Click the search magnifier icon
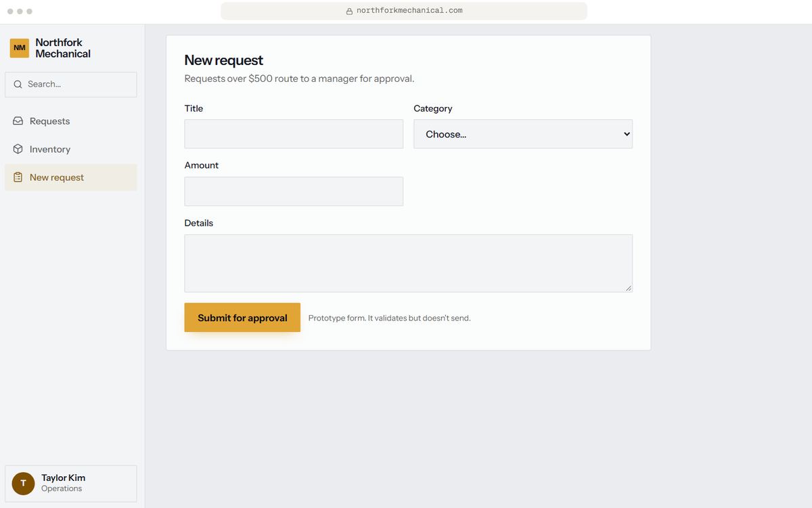 18,85
